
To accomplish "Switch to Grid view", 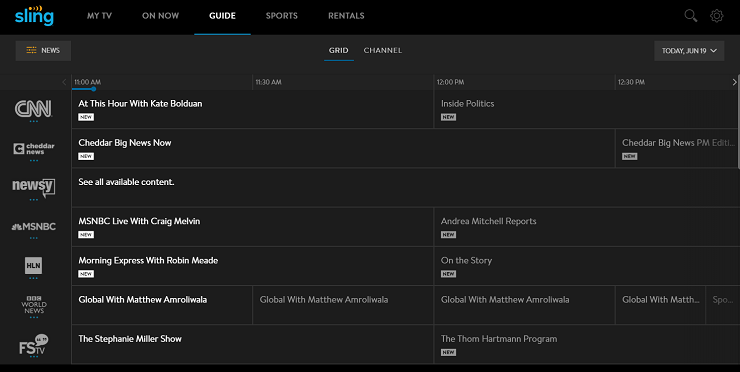I will point(338,51).
